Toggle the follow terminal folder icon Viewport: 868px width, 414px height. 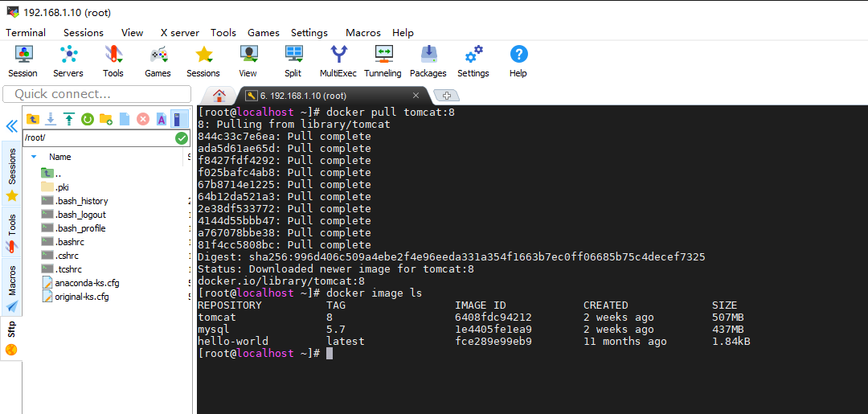(178, 118)
